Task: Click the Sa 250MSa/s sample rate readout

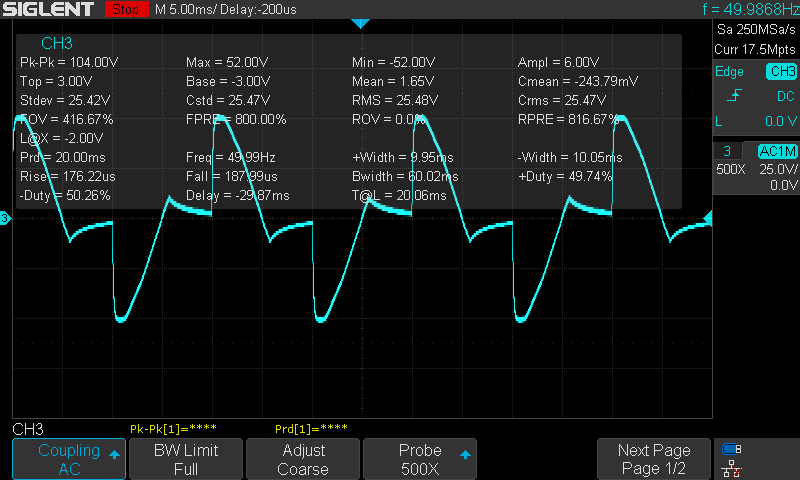Action: [755, 31]
